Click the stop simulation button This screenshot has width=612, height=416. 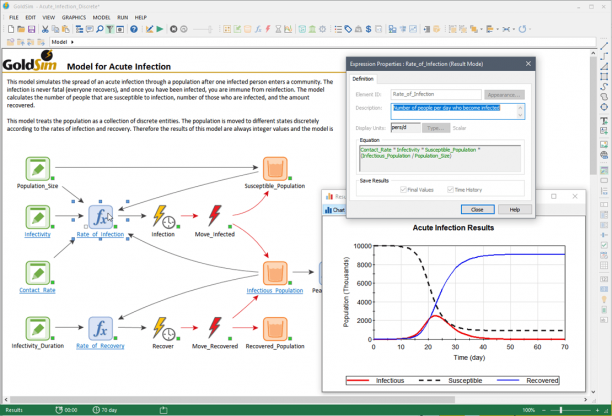(174, 29)
